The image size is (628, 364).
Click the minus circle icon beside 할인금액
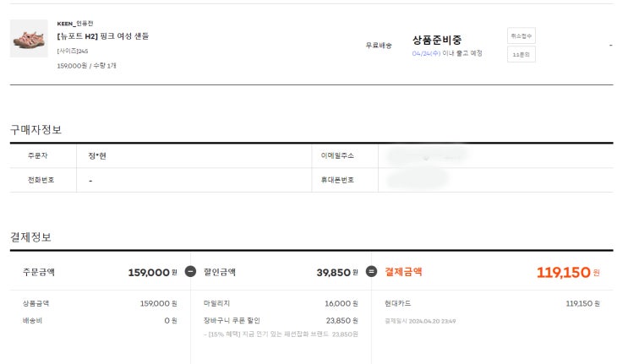pyautogui.click(x=190, y=272)
